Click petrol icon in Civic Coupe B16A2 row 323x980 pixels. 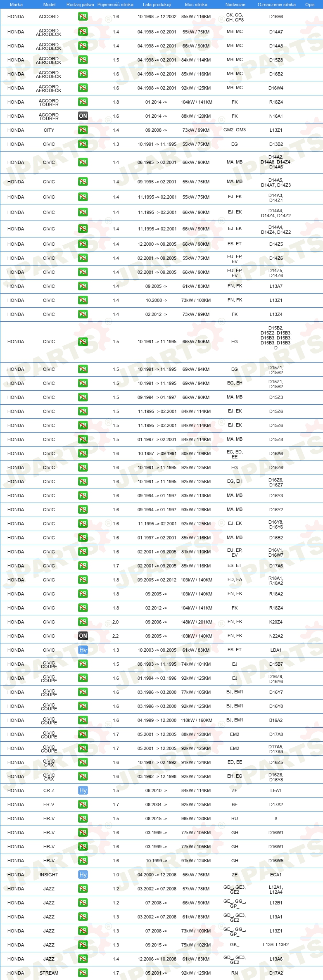coord(83,720)
